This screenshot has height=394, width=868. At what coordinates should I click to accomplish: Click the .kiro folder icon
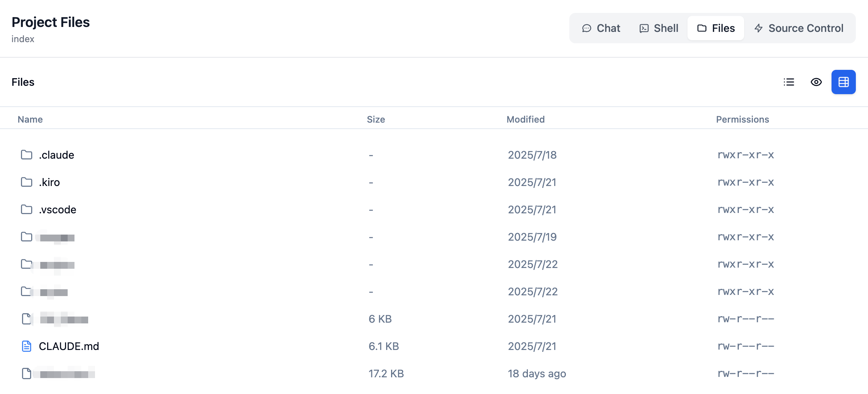tap(27, 182)
